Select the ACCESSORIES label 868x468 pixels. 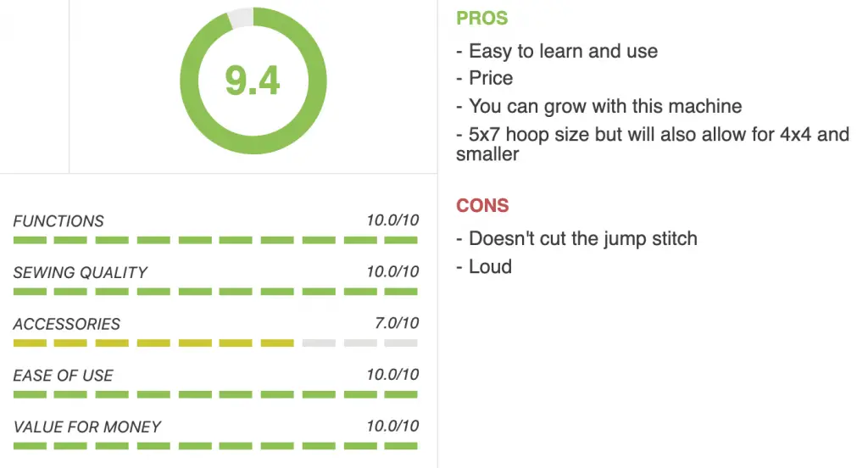click(x=66, y=324)
